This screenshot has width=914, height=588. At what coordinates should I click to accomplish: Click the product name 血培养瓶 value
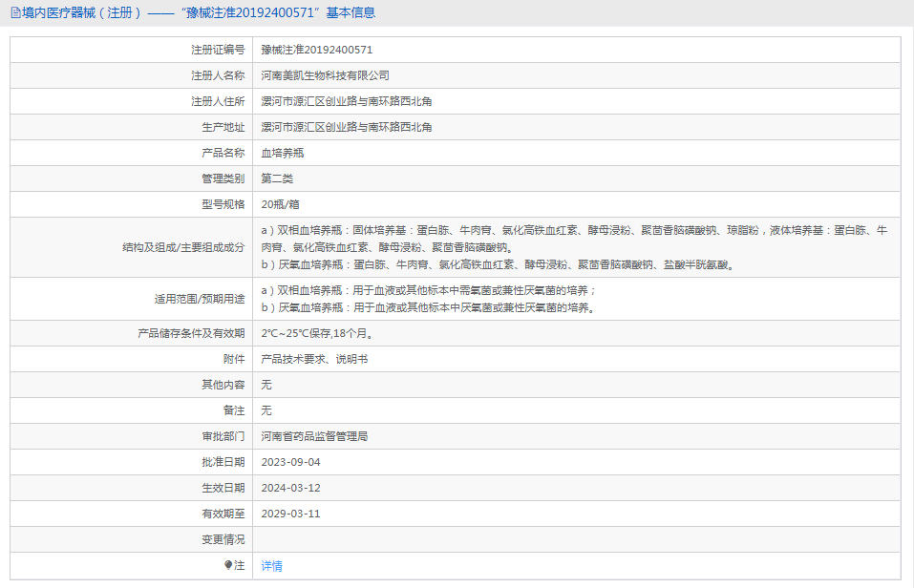pos(283,153)
